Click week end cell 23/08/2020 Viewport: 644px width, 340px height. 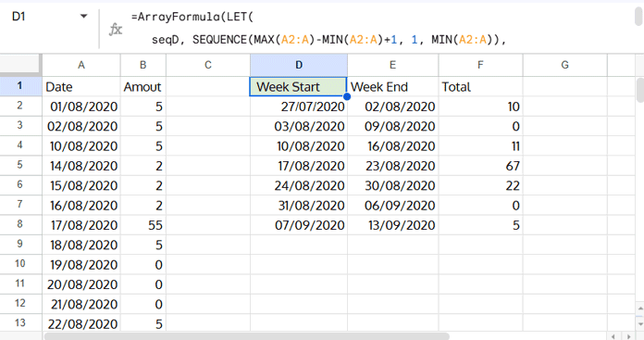392,166
